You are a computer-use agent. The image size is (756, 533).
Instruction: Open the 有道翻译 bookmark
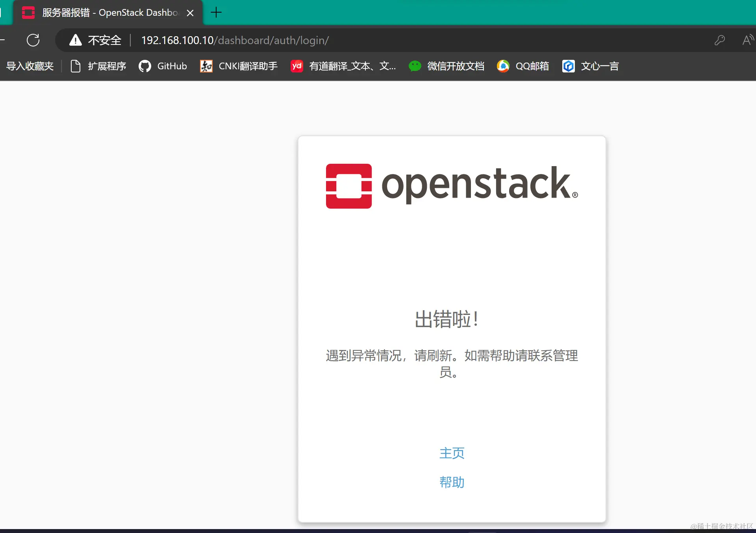[343, 66]
